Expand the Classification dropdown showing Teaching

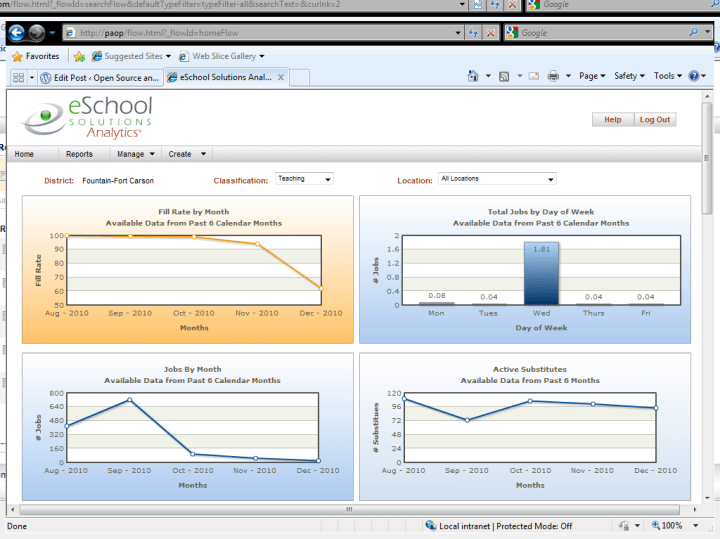pos(304,179)
